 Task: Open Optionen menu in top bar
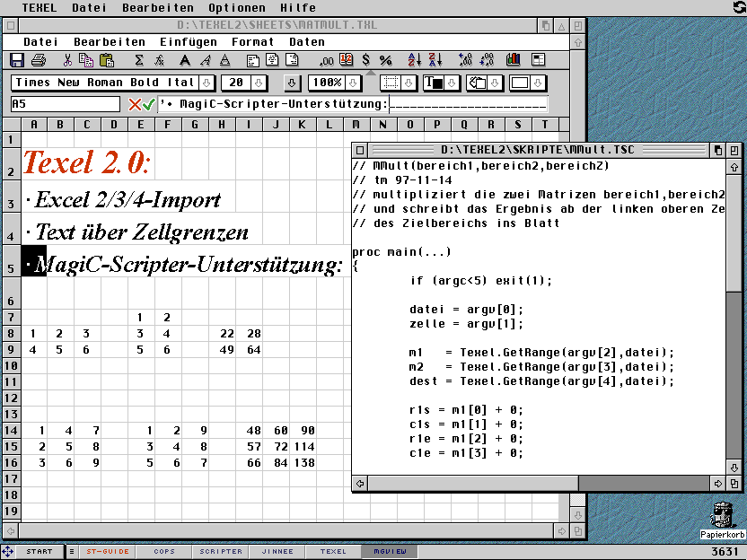237,7
